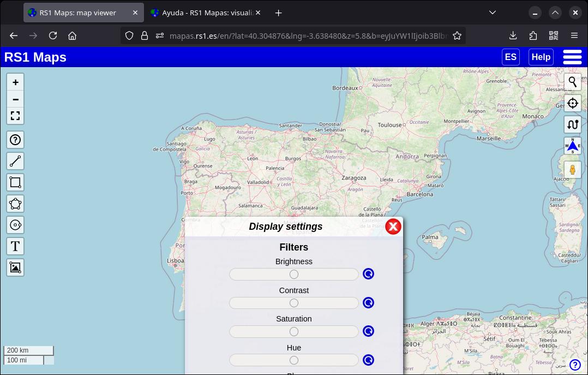
Task: Zoom out of the map
Action: [x=15, y=99]
